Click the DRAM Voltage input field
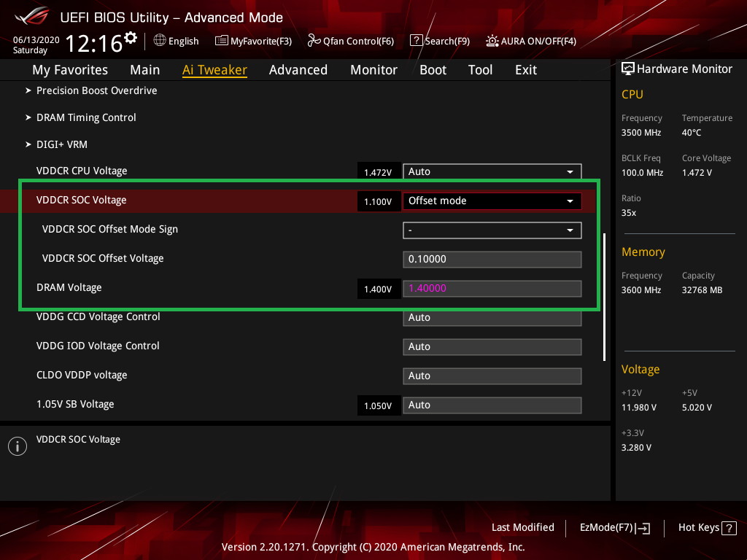The image size is (747, 560). [x=492, y=288]
